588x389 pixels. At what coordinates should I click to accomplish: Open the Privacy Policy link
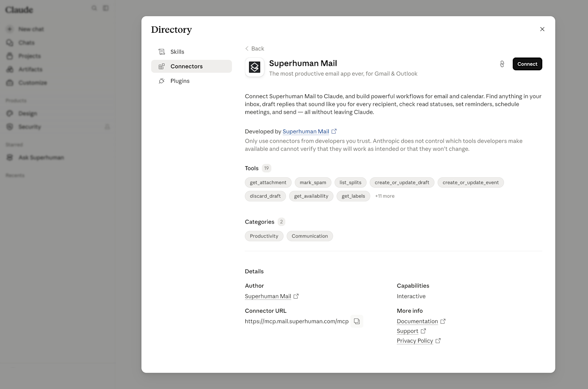pyautogui.click(x=415, y=341)
